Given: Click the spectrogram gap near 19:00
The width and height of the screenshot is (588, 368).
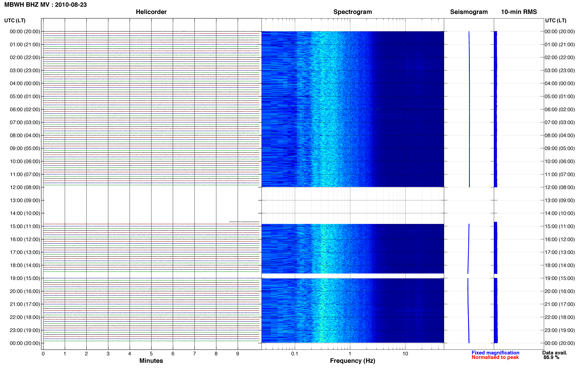Looking at the screenshot, I should (352, 276).
